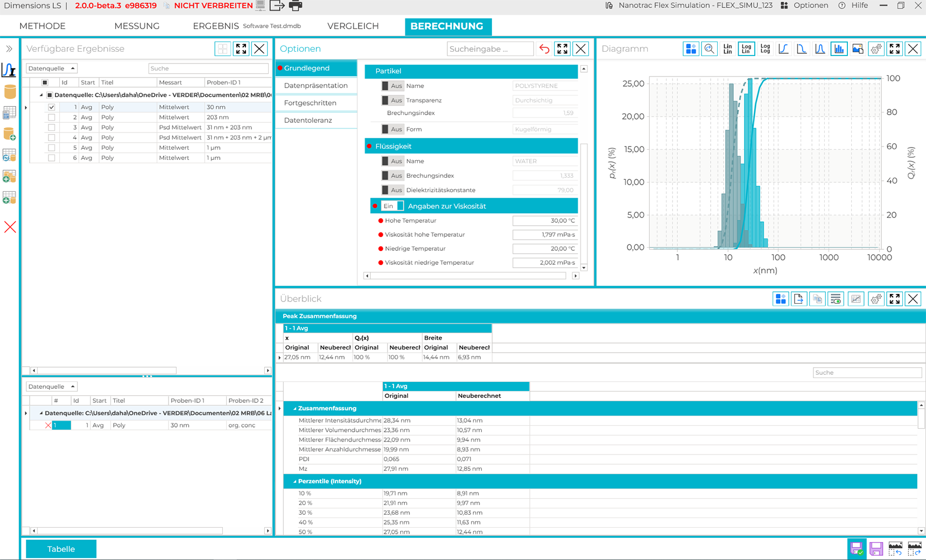Click the undo arrow in Optionen panel
This screenshot has width=926, height=560.
(544, 49)
